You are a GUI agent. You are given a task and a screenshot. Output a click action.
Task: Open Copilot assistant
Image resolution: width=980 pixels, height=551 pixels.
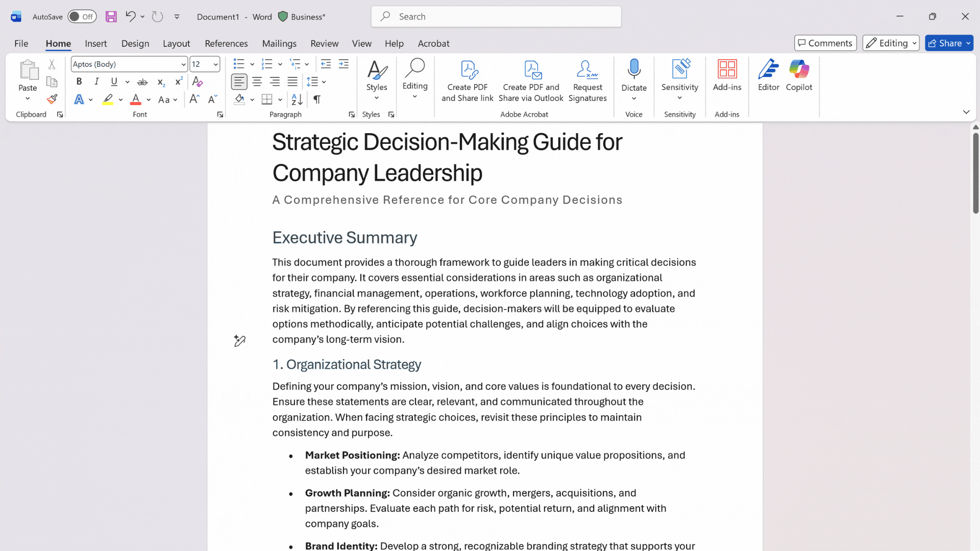[x=799, y=76]
